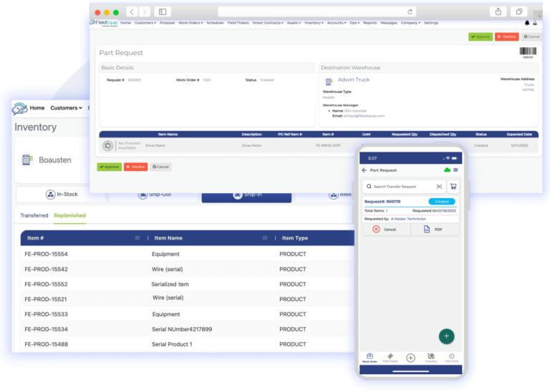Open the mobile hamburger menu
The image size is (550, 392).
coord(455,170)
